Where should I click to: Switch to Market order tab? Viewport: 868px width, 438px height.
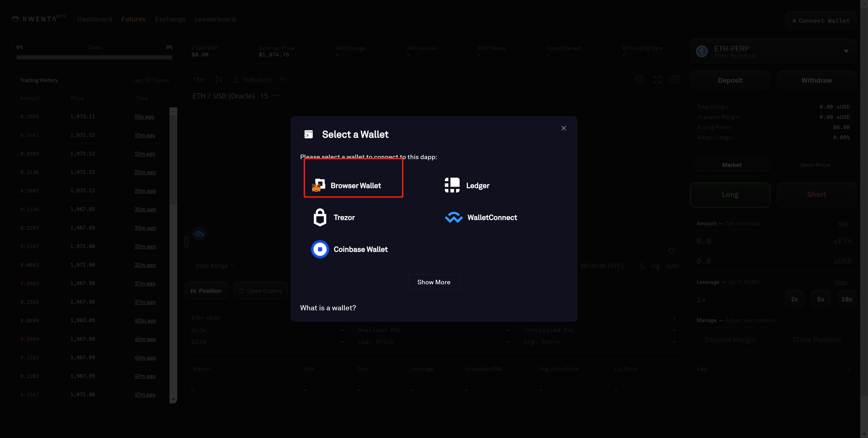731,165
